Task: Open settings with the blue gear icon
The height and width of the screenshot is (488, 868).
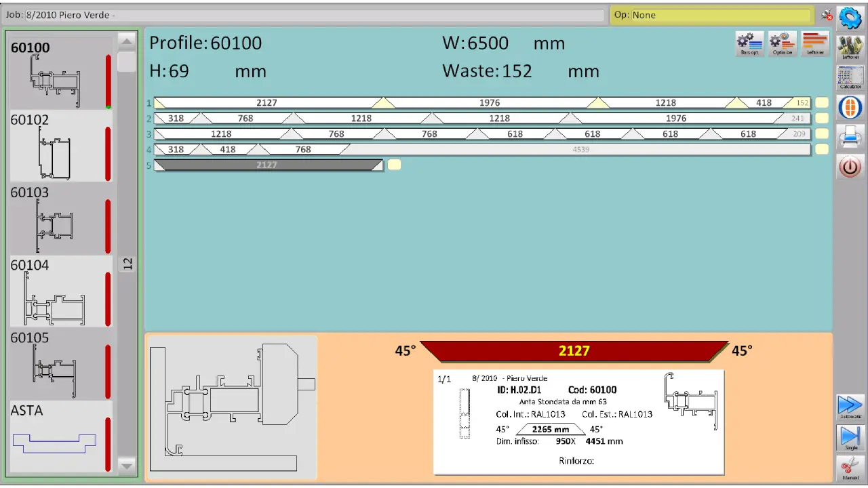Action: (850, 17)
